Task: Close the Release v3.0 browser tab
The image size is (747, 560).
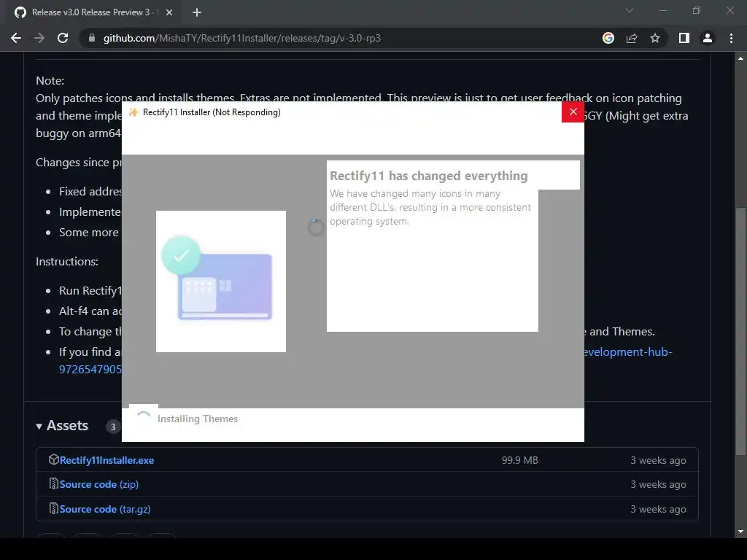Action: click(169, 12)
